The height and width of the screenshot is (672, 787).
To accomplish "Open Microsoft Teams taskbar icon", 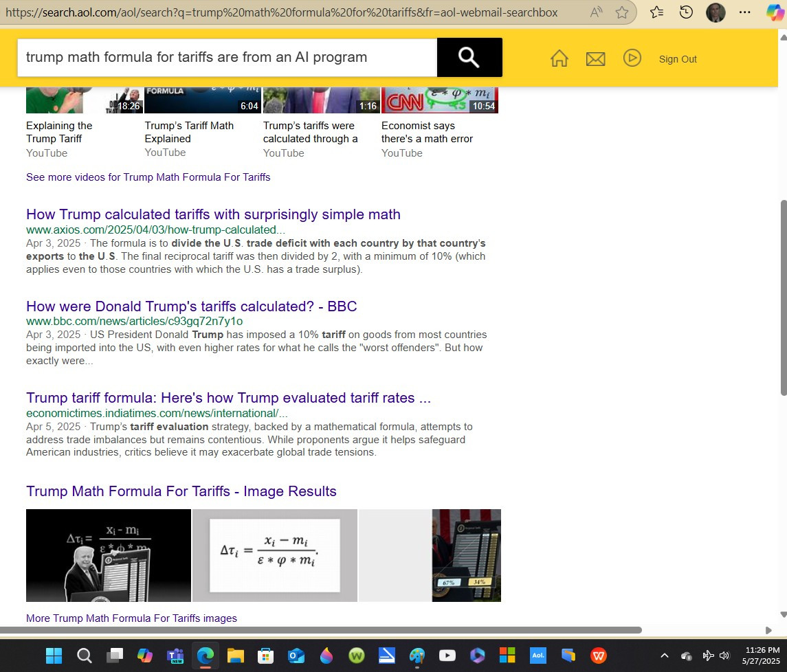I will [x=175, y=656].
